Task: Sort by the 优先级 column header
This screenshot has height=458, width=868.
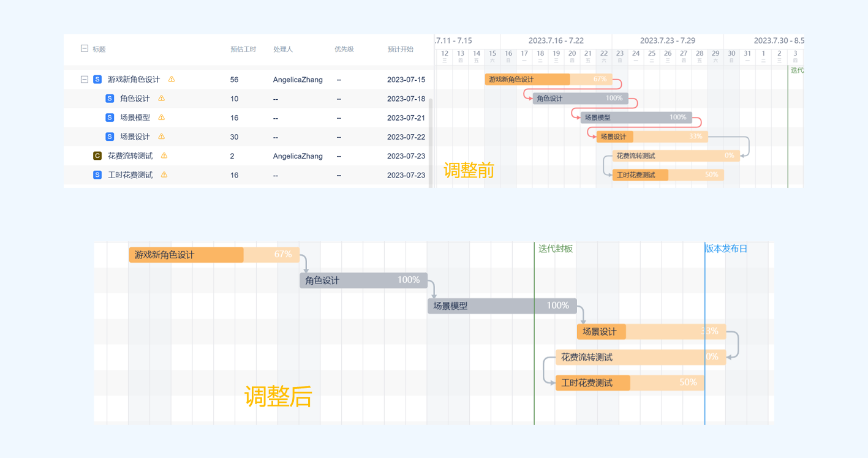Action: [344, 49]
